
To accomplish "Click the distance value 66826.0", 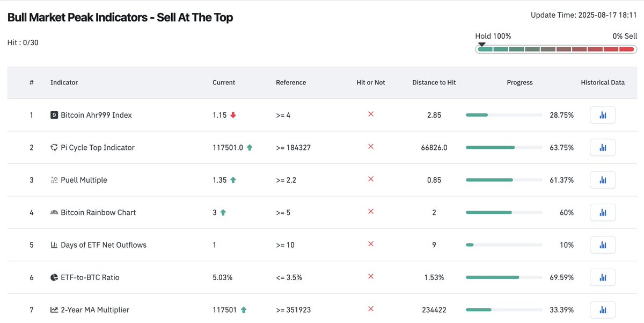I will click(434, 147).
